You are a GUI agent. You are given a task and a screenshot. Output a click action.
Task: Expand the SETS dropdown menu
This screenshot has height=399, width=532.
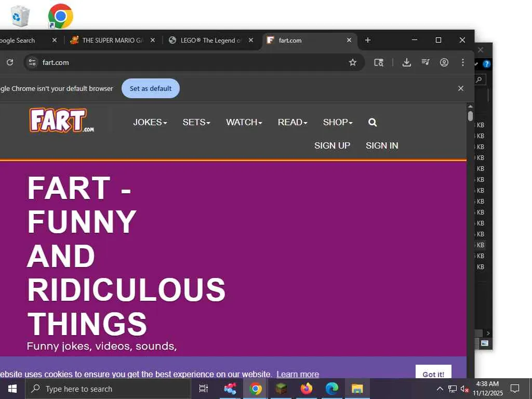[196, 122]
